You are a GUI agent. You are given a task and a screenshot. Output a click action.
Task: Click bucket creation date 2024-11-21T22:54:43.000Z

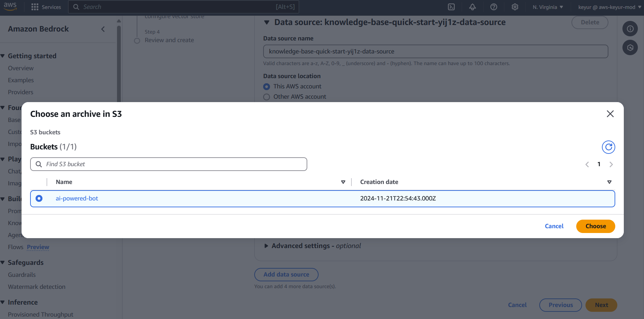(398, 198)
